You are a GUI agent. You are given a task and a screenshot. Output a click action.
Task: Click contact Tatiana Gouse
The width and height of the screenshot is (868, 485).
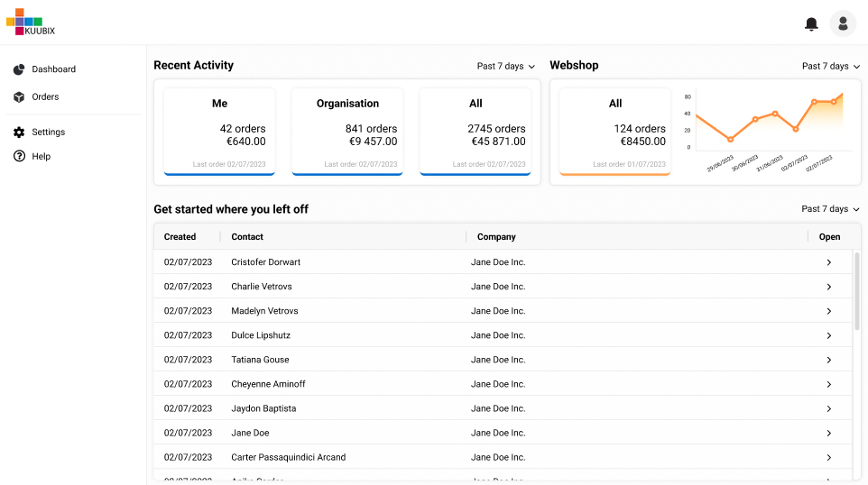(x=260, y=360)
